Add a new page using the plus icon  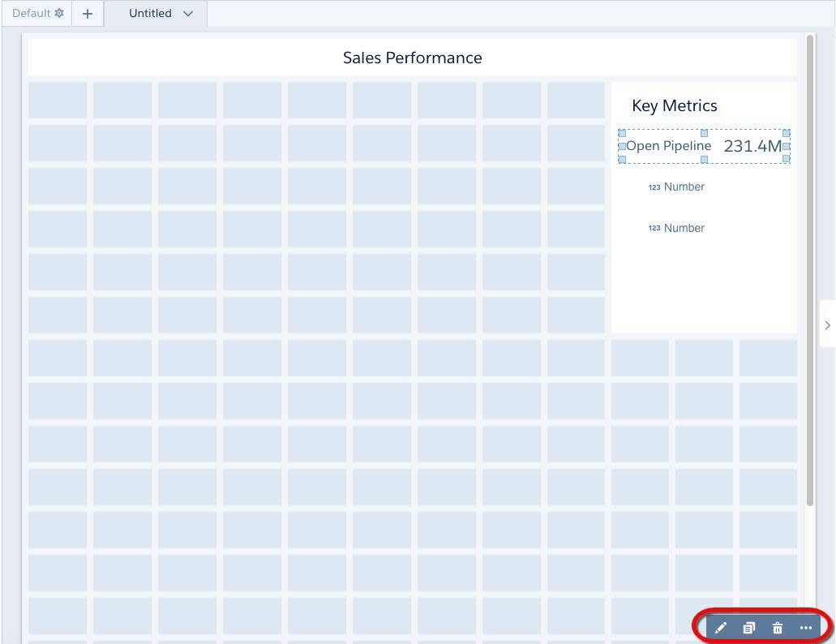point(87,13)
